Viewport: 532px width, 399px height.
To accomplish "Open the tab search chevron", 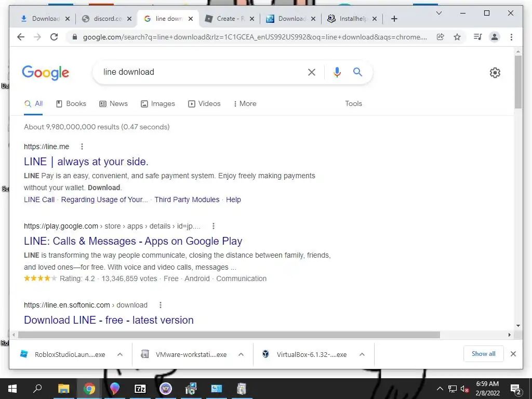I will tap(438, 13).
